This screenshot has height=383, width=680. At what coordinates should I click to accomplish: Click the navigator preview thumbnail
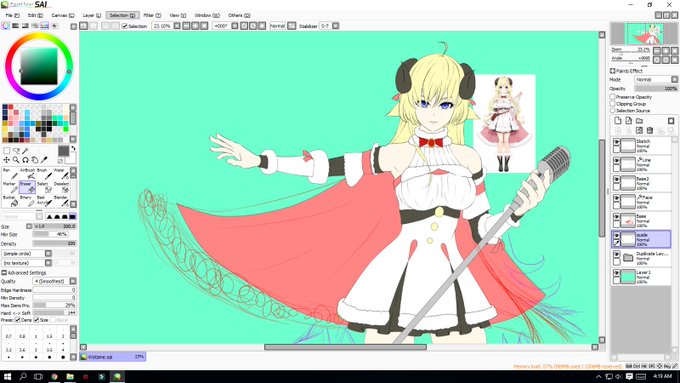(x=644, y=33)
